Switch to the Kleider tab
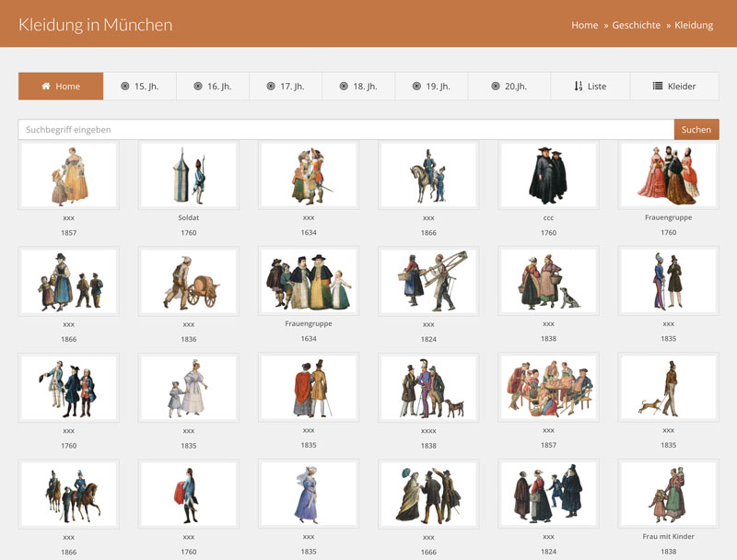Viewport: 737px width, 560px height. point(674,87)
